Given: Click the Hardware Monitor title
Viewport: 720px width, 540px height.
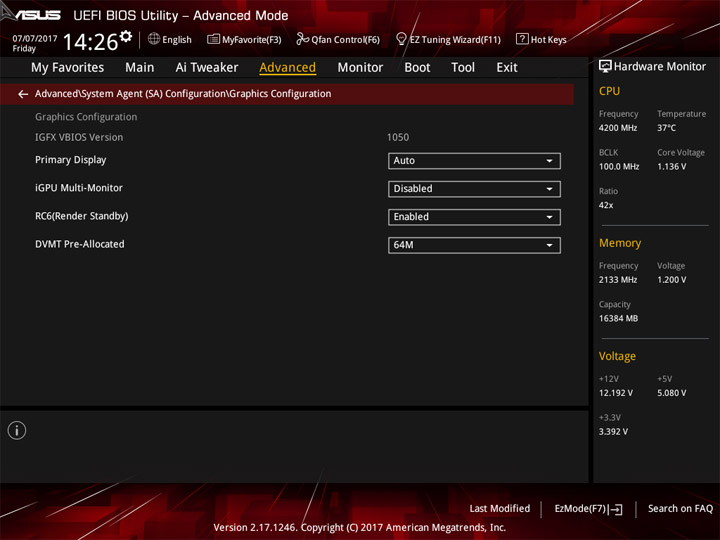Looking at the screenshot, I should (x=659, y=67).
